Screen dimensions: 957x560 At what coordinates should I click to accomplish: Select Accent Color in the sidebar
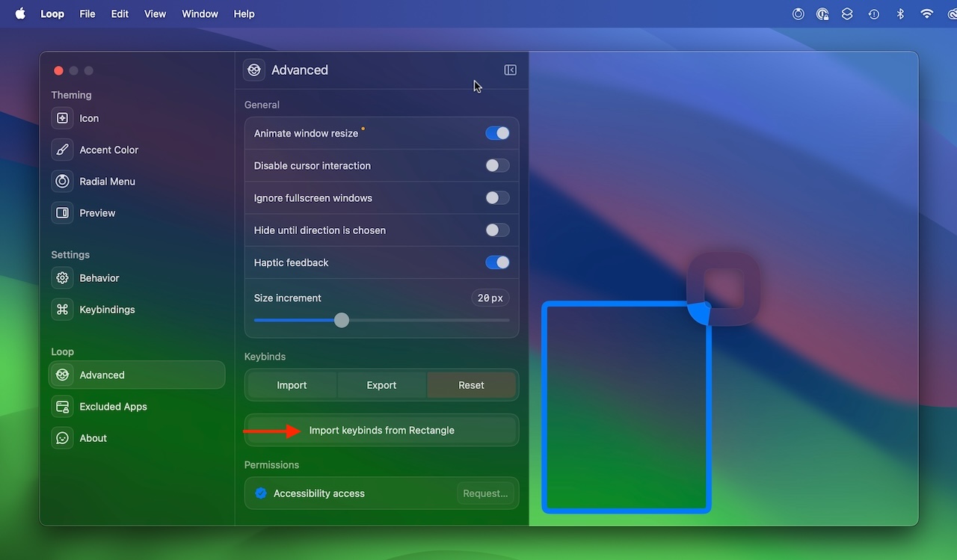(x=137, y=150)
